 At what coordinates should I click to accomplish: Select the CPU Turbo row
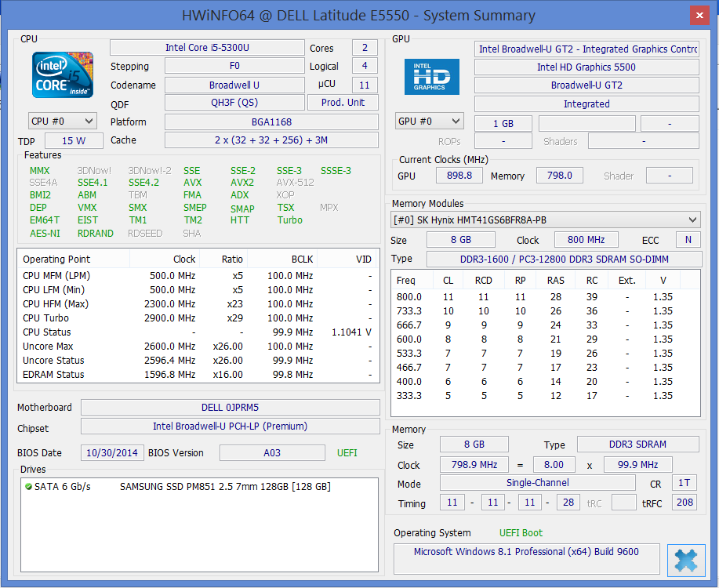point(198,318)
